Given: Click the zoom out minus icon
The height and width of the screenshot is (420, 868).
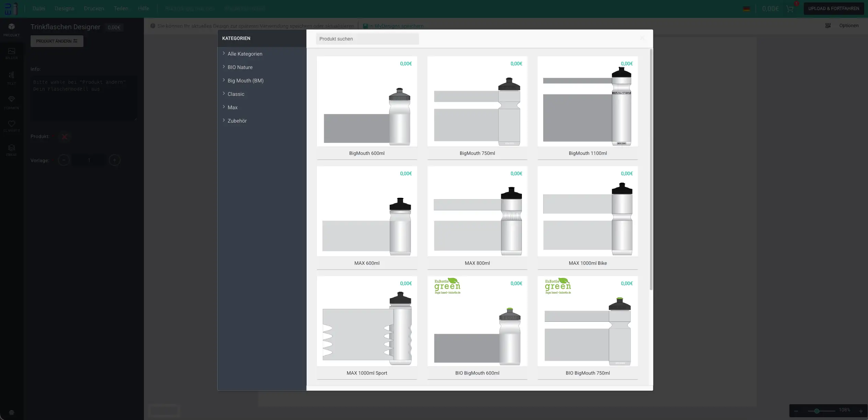Looking at the screenshot, I should (x=796, y=411).
